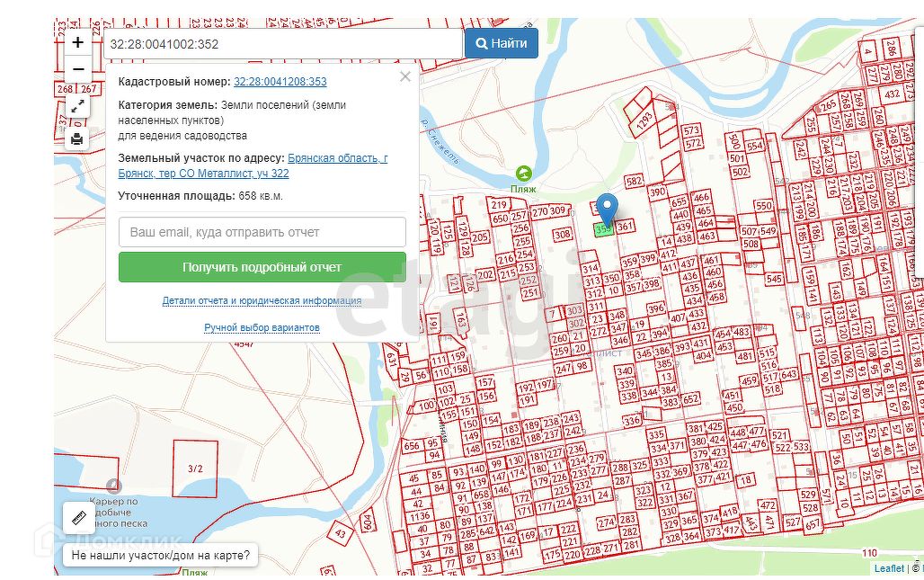Image resolution: width=924 pixels, height=580 pixels.
Task: Click Получить подробный отчет button
Action: pos(262,267)
